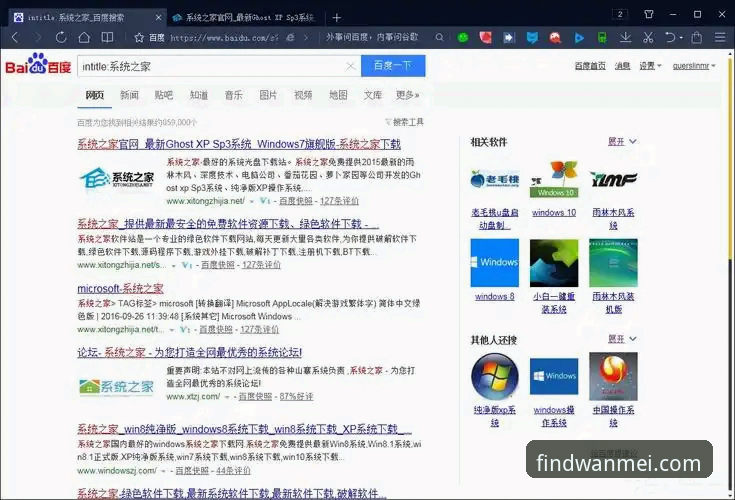This screenshot has height=500, width=735.
Task: Click the 老毛桃 software thumbnail
Action: (x=495, y=179)
